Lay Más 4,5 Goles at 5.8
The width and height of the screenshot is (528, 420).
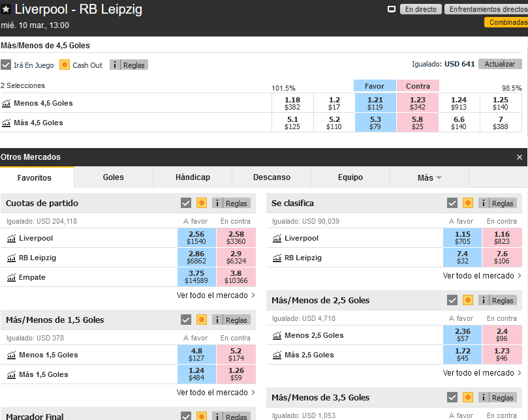tap(418, 123)
